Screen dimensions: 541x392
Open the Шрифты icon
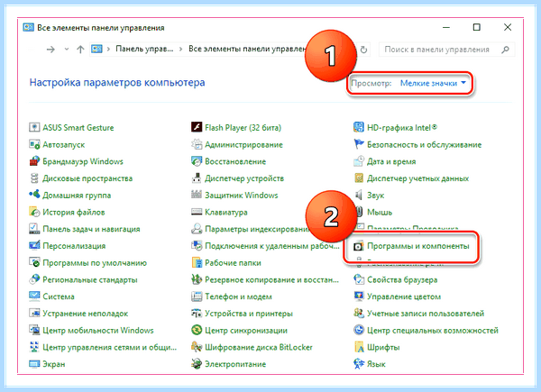tap(359, 347)
